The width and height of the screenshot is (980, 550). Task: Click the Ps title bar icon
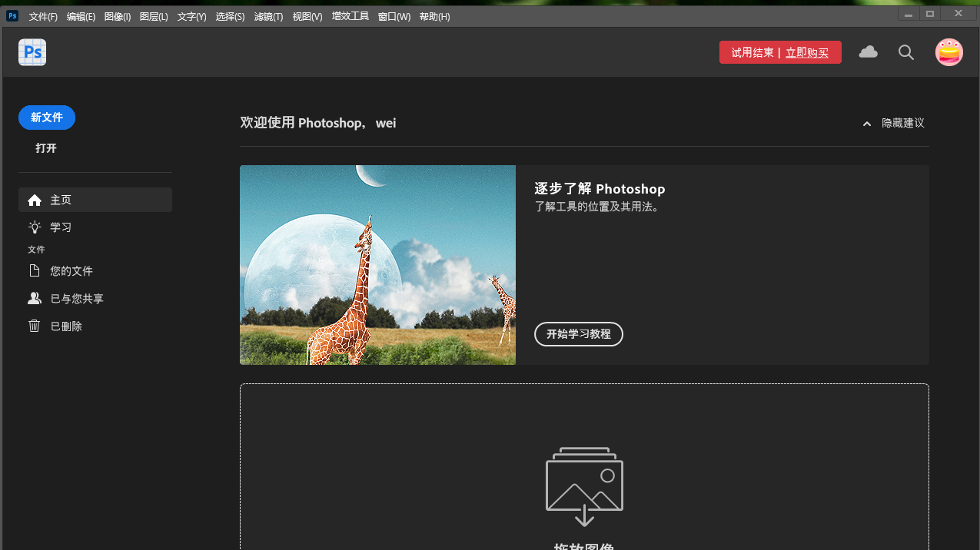12,15
